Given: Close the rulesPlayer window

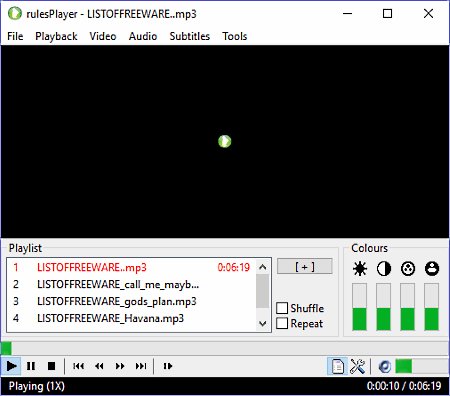Looking at the screenshot, I should click(x=428, y=14).
